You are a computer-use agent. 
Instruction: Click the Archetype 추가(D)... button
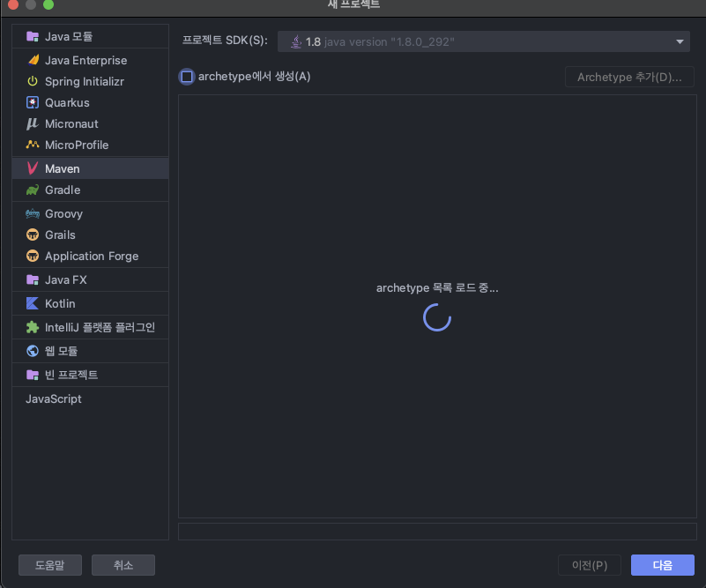pos(629,77)
